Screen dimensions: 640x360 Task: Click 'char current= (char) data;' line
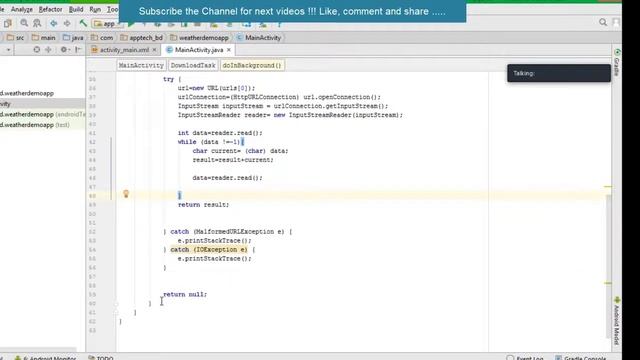(240, 151)
